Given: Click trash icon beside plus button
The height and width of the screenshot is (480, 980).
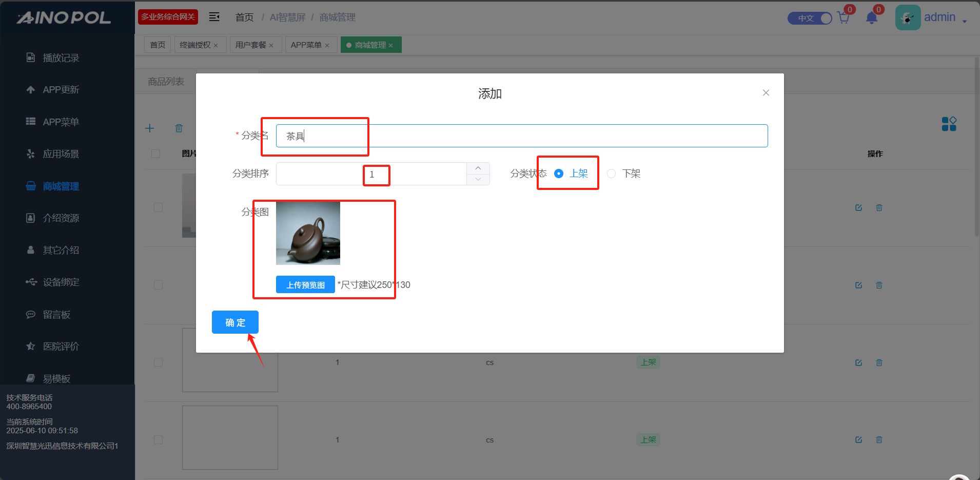Looking at the screenshot, I should coord(179,128).
